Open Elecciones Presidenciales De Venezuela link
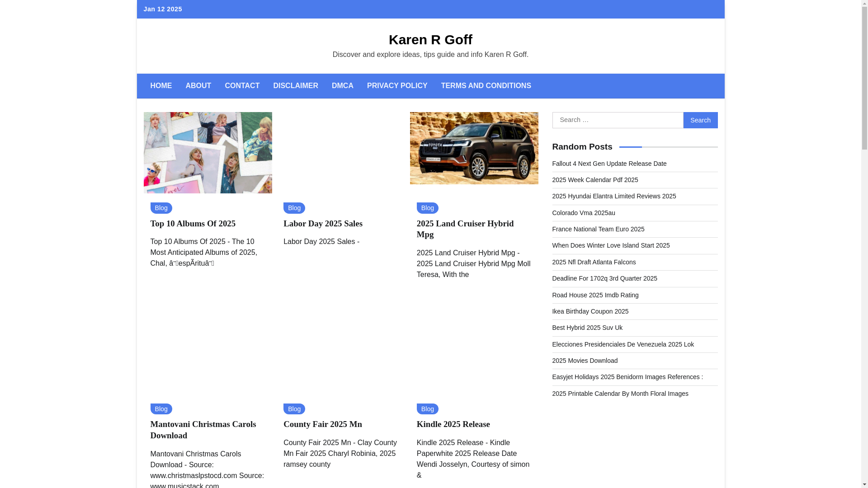 point(623,344)
